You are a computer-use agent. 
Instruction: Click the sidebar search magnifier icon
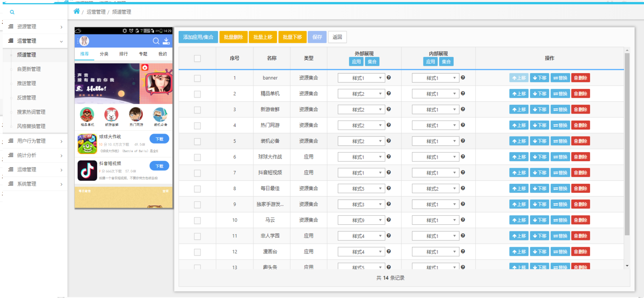(12, 12)
